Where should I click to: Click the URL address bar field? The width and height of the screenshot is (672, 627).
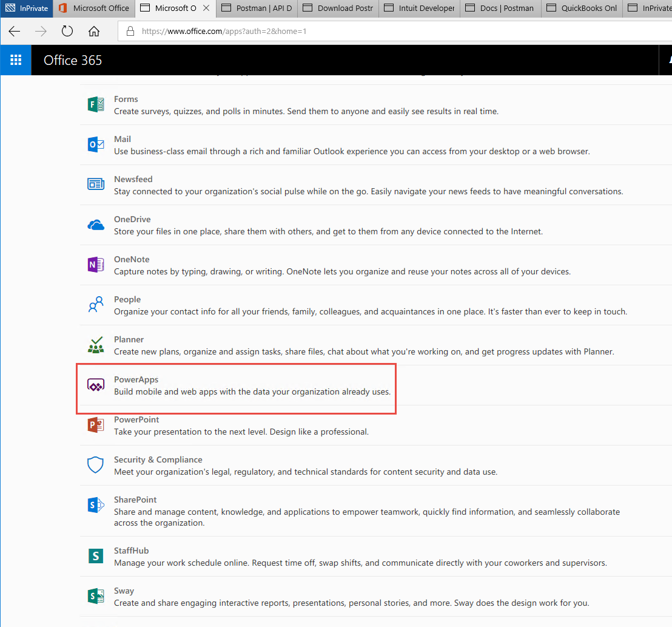(394, 31)
